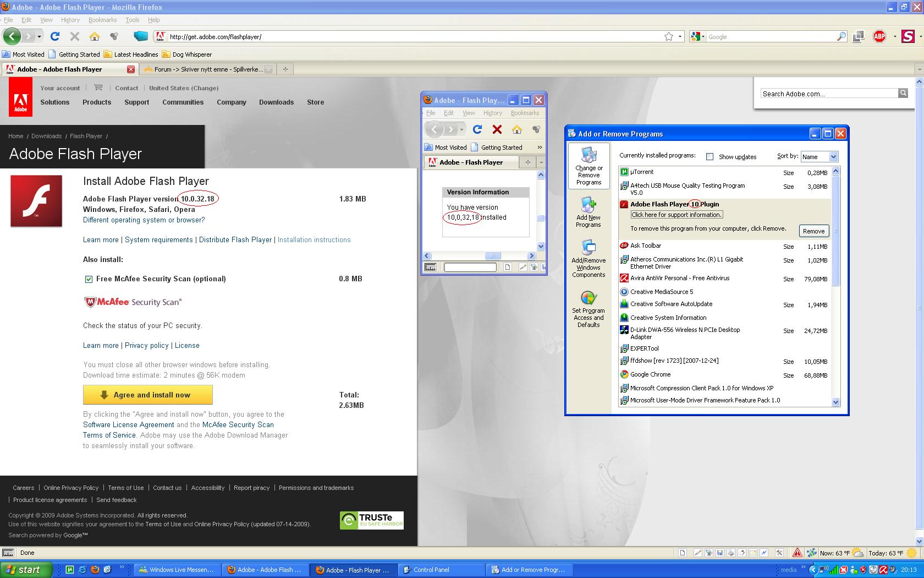Image resolution: width=924 pixels, height=578 pixels.
Task: Open Installation instructions link
Action: point(314,240)
